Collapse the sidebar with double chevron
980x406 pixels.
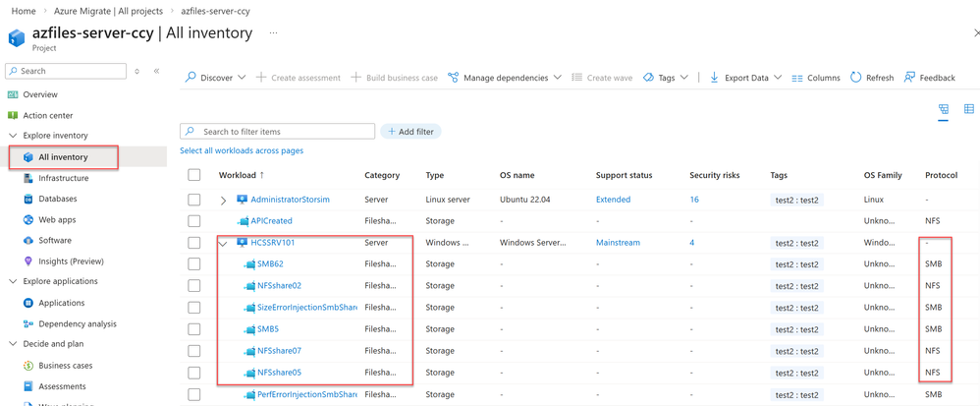(x=157, y=72)
